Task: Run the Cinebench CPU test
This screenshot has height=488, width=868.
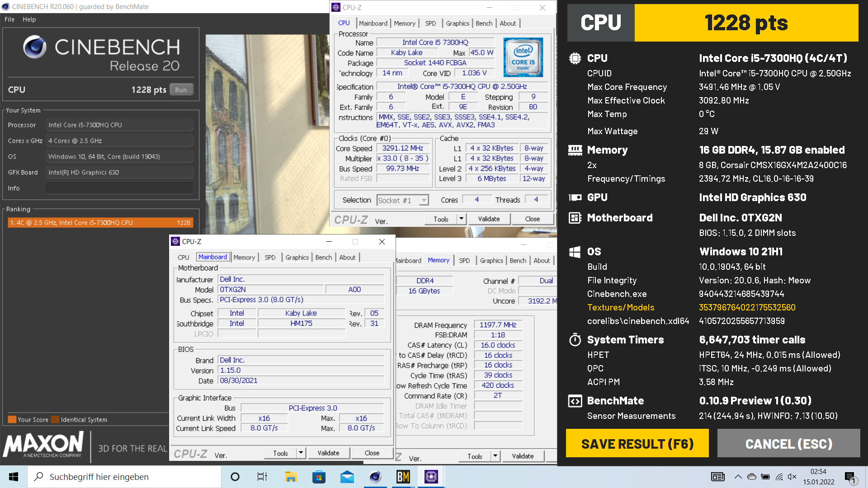Action: click(181, 89)
